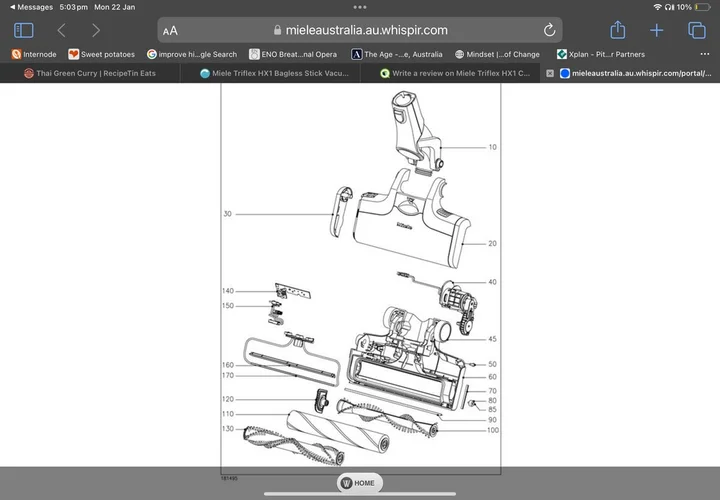Open the Xplan Pit...r Partners bookmark
The image size is (720, 500).
[x=601, y=54]
